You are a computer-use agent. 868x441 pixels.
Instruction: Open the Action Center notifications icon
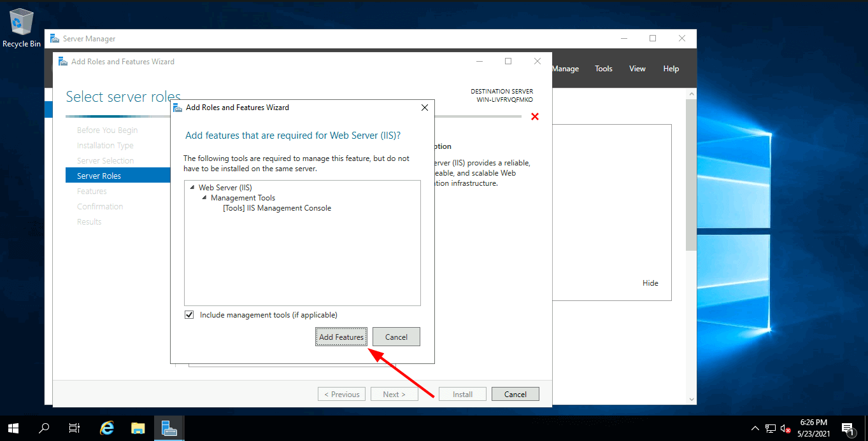tap(848, 428)
